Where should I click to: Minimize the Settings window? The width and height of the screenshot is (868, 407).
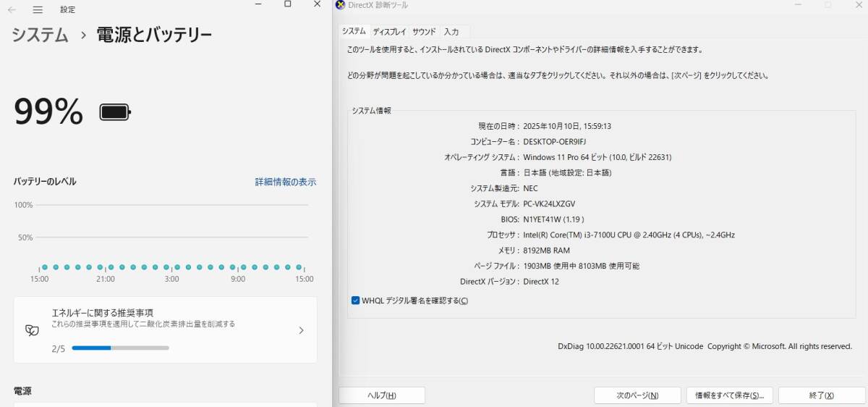pyautogui.click(x=259, y=4)
